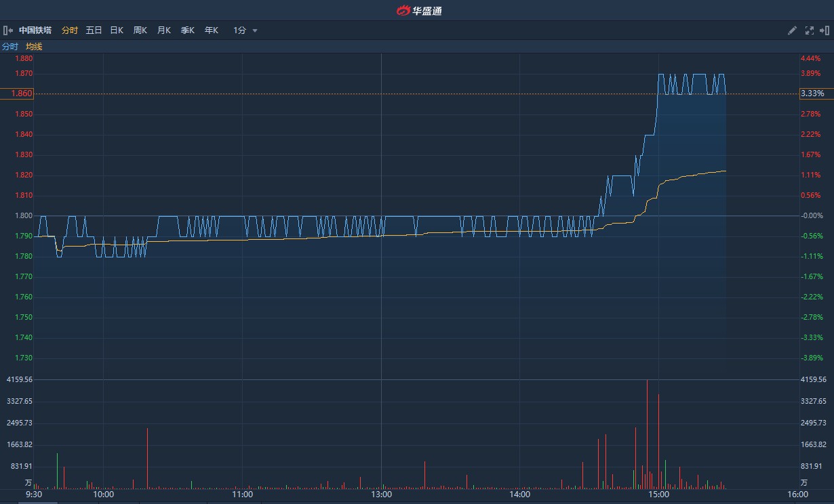834x504 pixels.
Task: Click the 1.780 price axis label
Action: [24, 256]
